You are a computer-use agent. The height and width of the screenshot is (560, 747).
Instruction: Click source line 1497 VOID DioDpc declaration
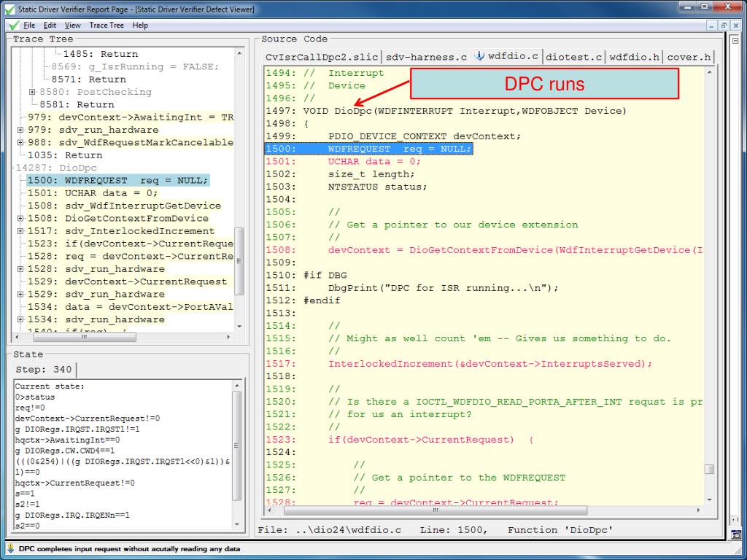pos(446,111)
